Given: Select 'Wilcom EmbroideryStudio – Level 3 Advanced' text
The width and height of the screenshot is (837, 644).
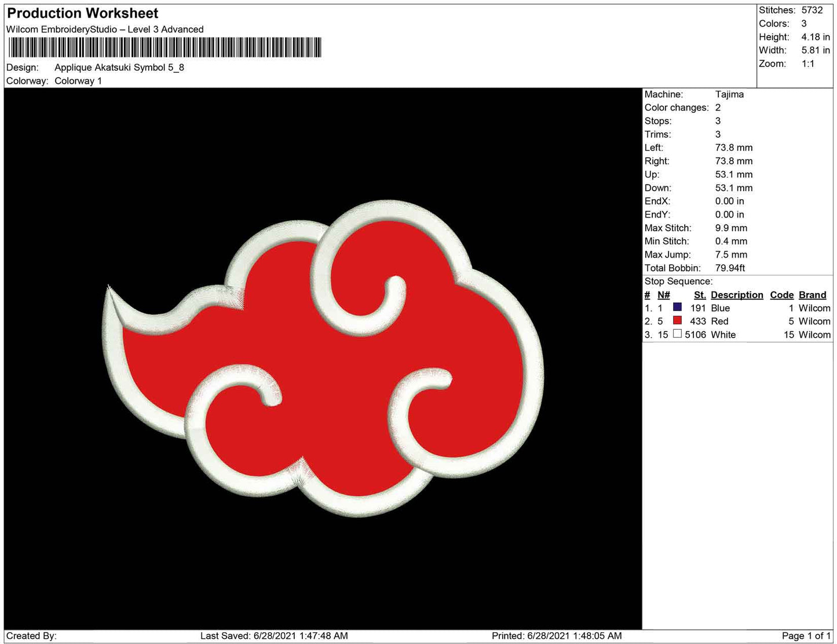Looking at the screenshot, I should [x=105, y=30].
